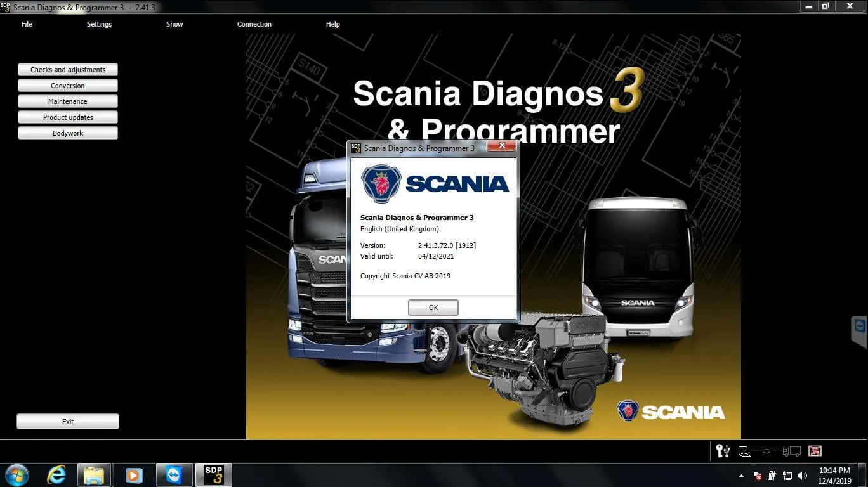Click the Action Center flag tray icon
The image size is (868, 487).
click(x=757, y=476)
